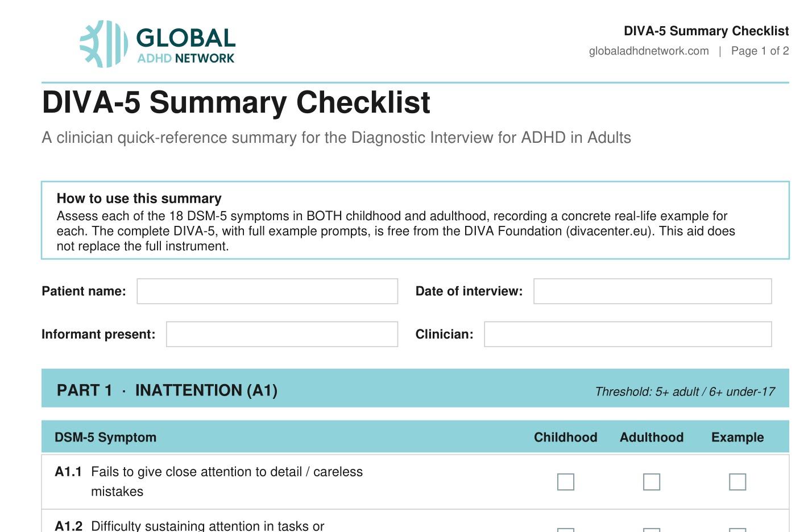The height and width of the screenshot is (532, 812).
Task: Tick the Adulthood checkbox for symptom A1.1
Action: point(652,482)
